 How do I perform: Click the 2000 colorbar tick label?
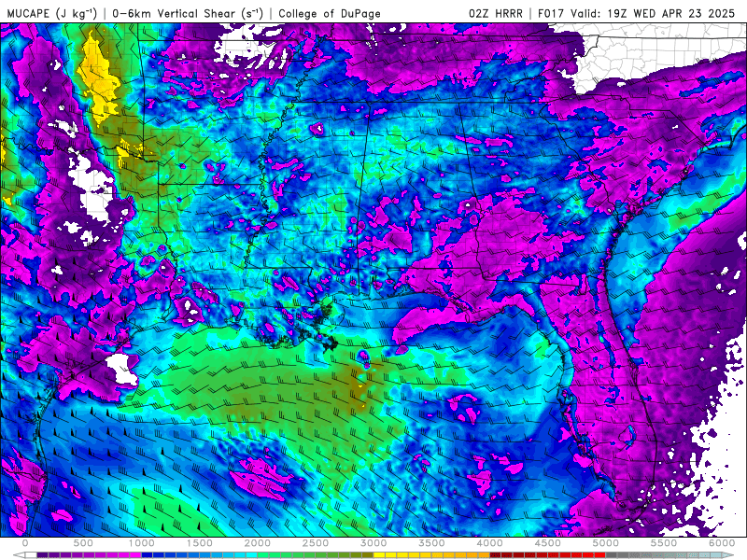tap(258, 543)
